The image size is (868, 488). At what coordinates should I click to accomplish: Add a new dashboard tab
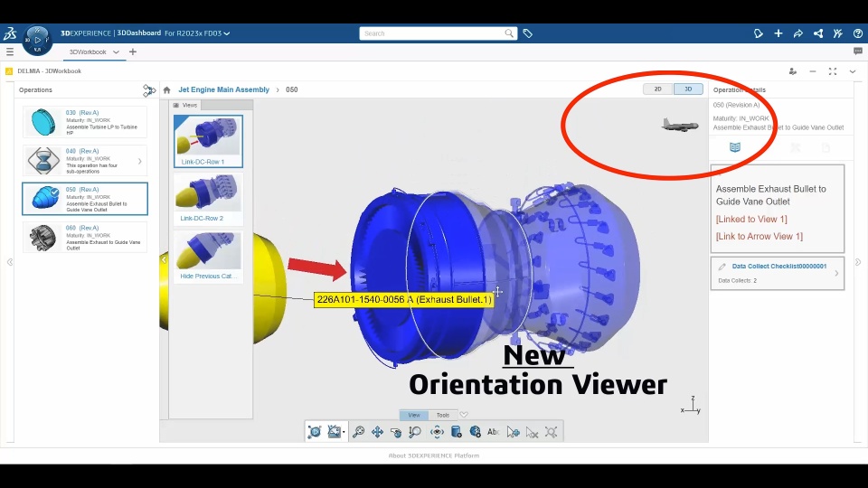133,52
